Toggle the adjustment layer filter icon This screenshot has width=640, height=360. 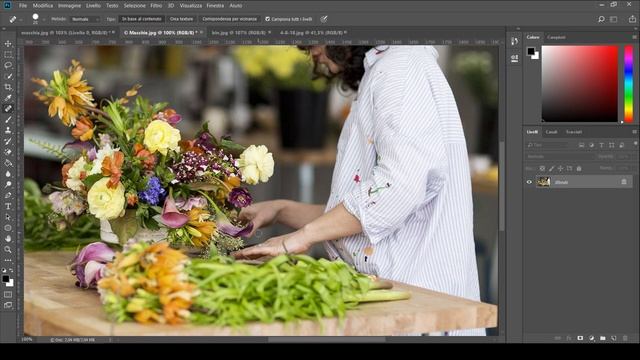pyautogui.click(x=591, y=145)
